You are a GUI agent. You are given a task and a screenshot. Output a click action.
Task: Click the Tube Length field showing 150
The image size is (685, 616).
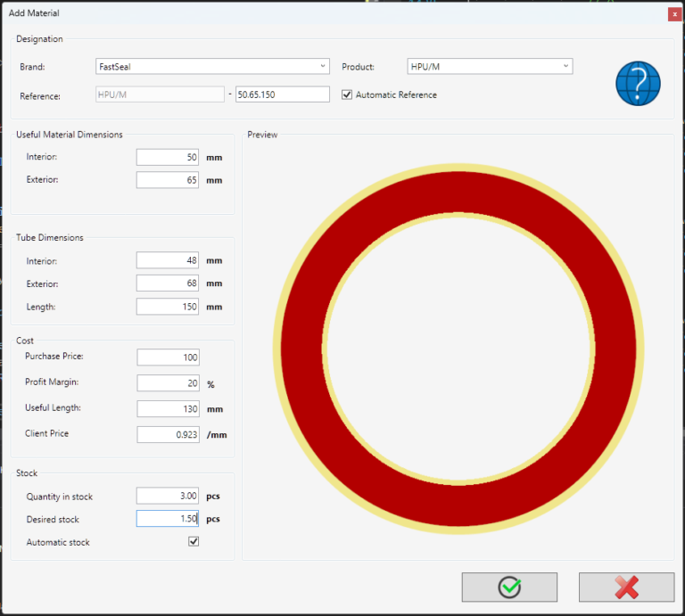point(168,307)
